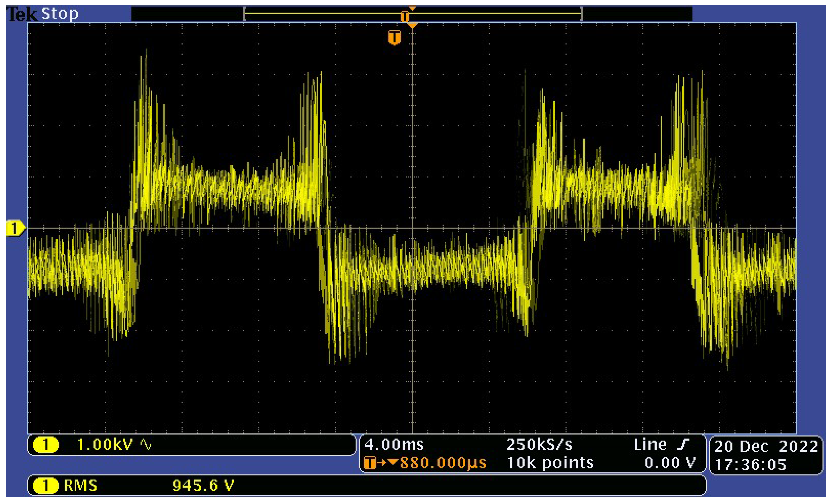This screenshot has height=504, width=831.
Task: Click the Line trigger source label
Action: (x=650, y=444)
